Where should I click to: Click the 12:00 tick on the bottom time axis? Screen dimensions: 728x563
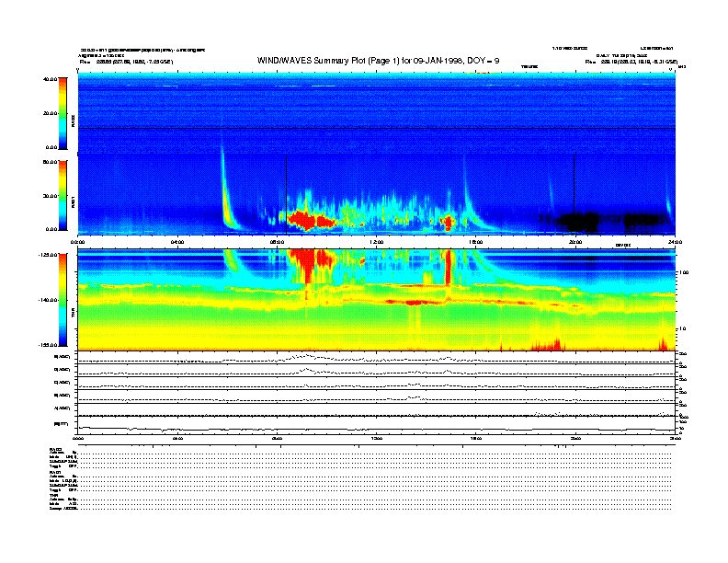[377, 438]
